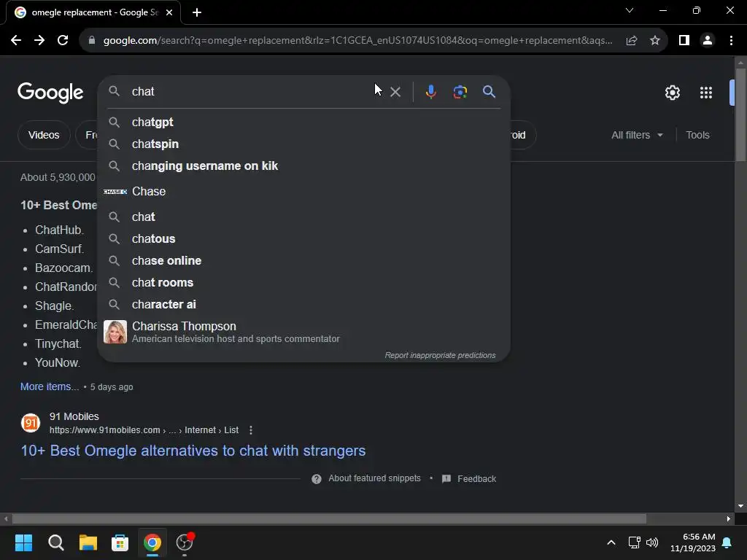
Task: Start voice search with microphone
Action: [x=430, y=91]
